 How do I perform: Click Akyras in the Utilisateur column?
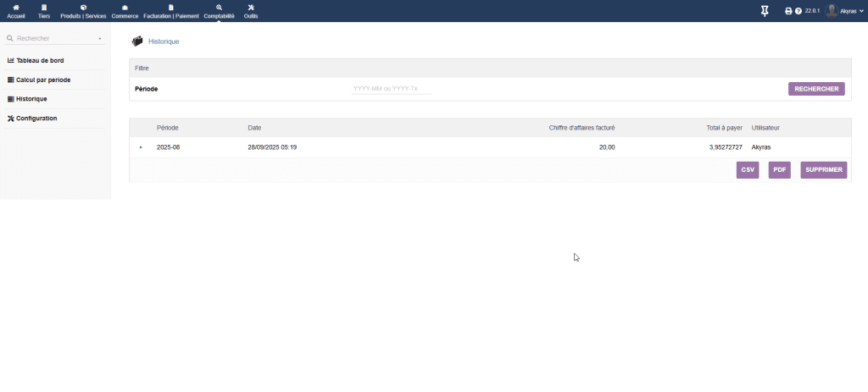pyautogui.click(x=761, y=147)
